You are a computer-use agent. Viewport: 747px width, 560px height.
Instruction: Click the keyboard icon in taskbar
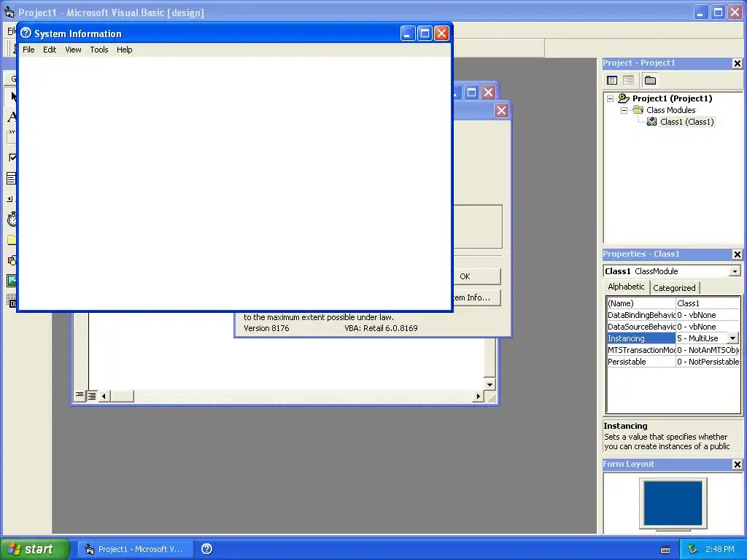[x=665, y=550]
